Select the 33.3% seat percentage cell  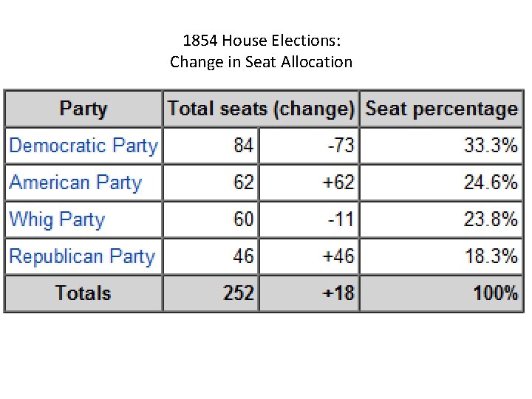point(491,146)
